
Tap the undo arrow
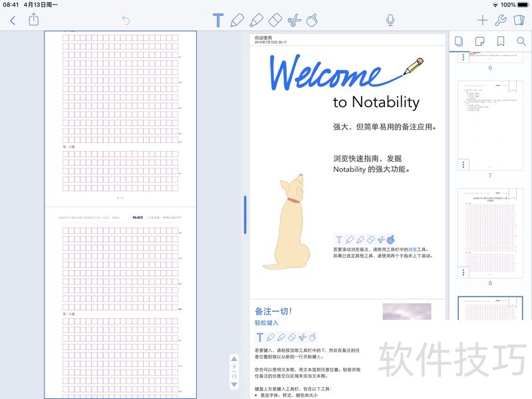point(126,21)
